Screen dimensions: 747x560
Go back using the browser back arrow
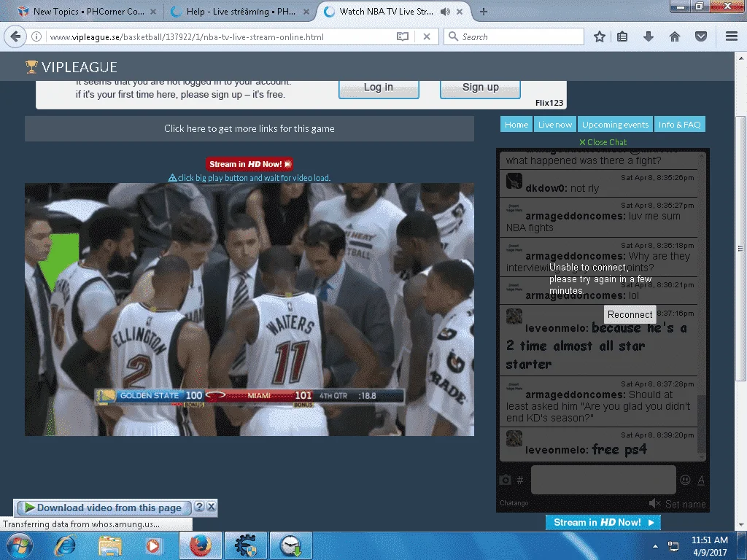pyautogui.click(x=15, y=36)
